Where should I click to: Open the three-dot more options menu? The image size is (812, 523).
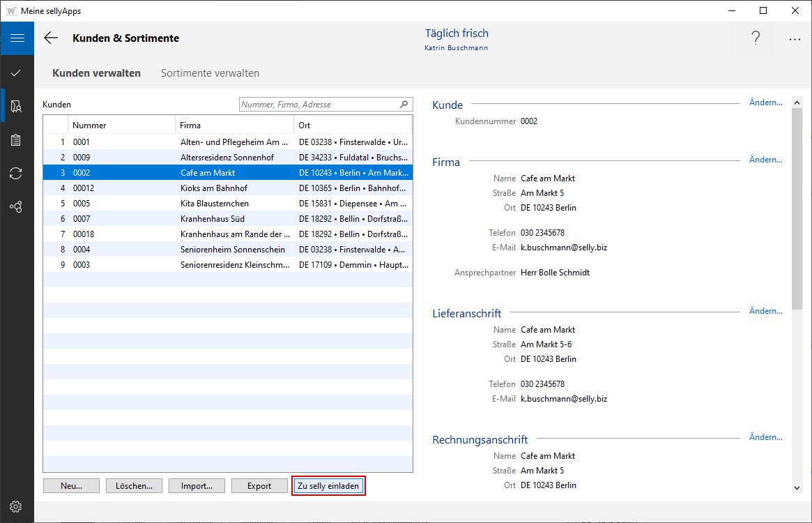click(795, 40)
